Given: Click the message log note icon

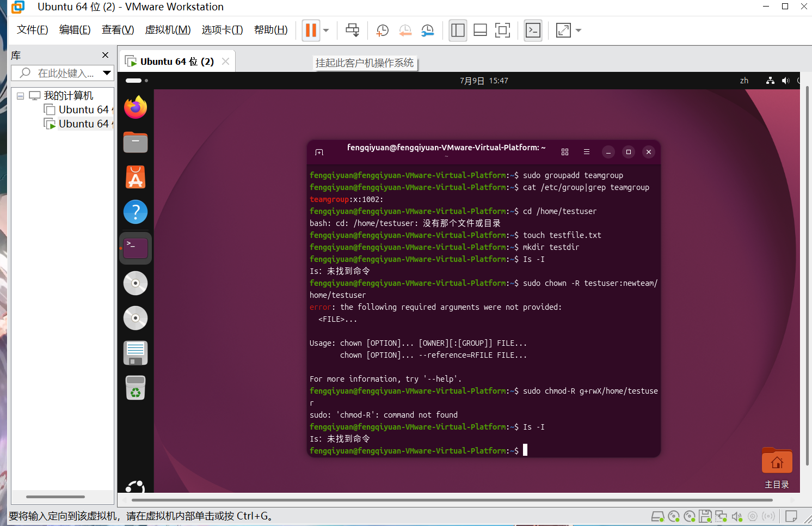Looking at the screenshot, I should pyautogui.click(x=791, y=516).
